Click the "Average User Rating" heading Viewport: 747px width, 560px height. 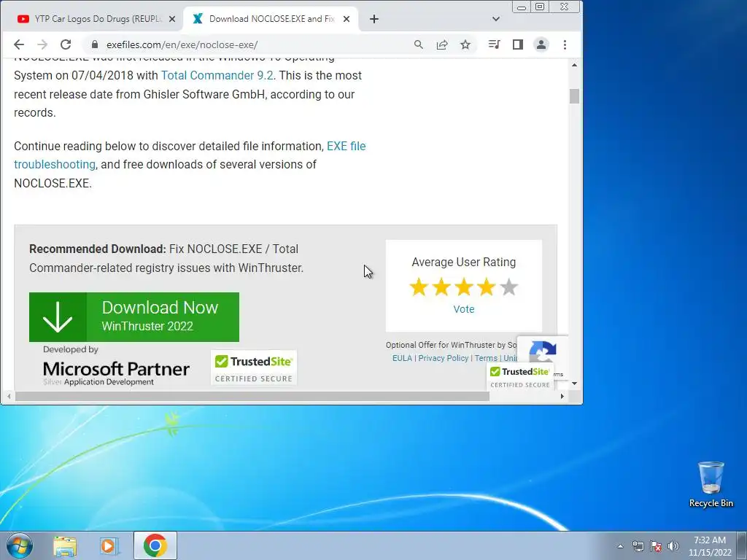(x=463, y=262)
